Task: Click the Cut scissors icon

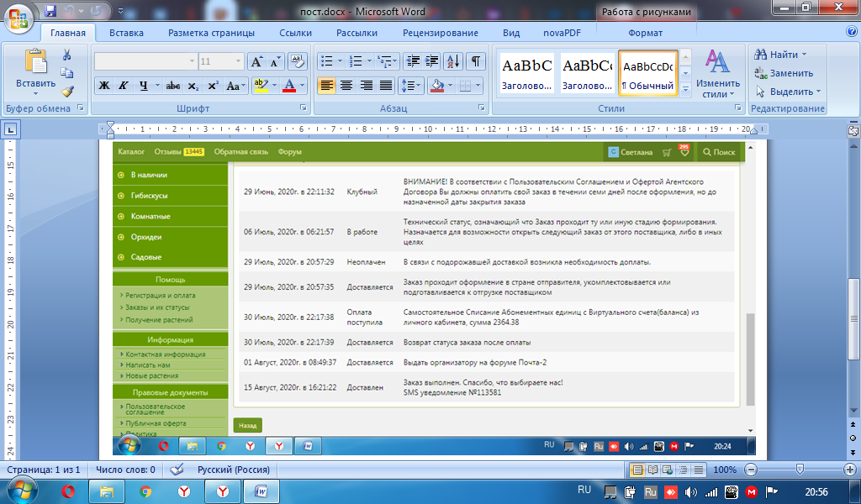Action: (x=67, y=55)
